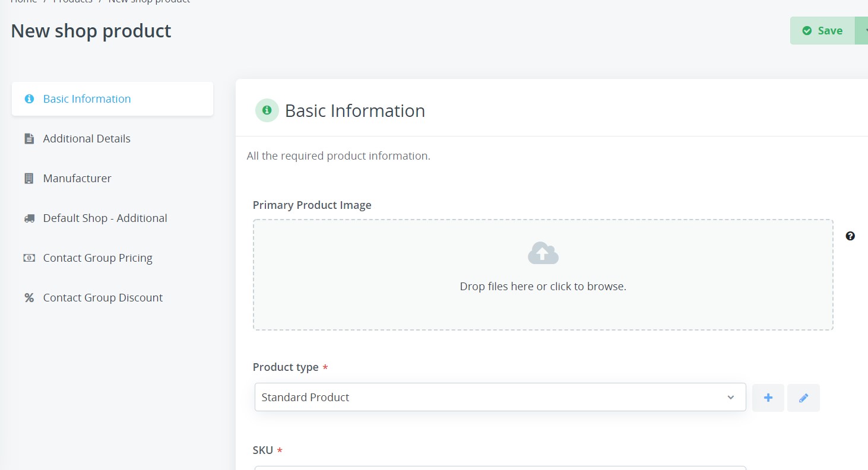The width and height of the screenshot is (868, 470).
Task: Click the money icon for Contact Group Pricing
Action: [29, 258]
